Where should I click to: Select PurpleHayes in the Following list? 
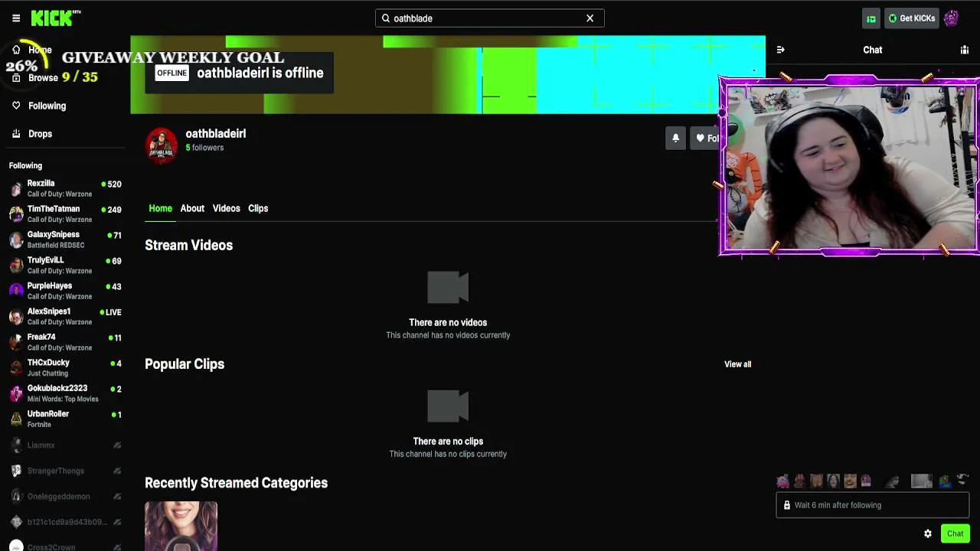(x=65, y=291)
